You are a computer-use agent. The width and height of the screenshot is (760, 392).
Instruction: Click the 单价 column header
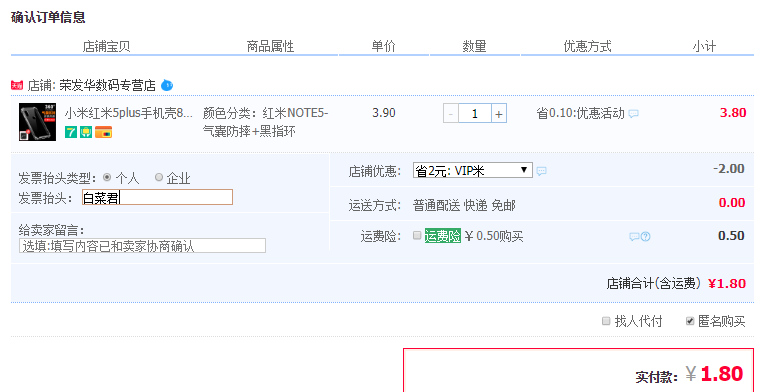click(x=384, y=47)
